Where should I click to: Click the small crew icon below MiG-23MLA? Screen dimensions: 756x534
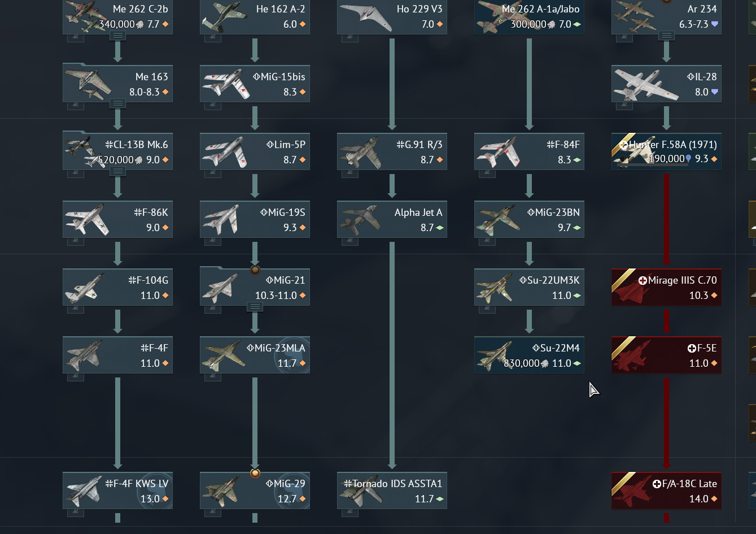(x=213, y=377)
